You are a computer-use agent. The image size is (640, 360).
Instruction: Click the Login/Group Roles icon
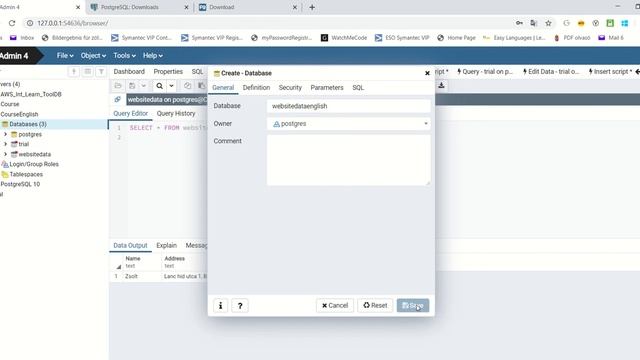[5, 164]
